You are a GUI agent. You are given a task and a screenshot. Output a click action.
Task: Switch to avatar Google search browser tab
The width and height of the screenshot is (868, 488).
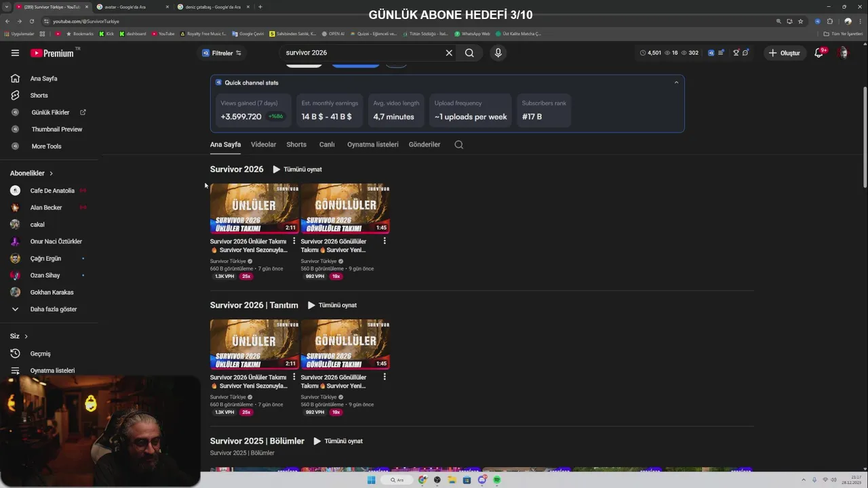click(x=132, y=7)
